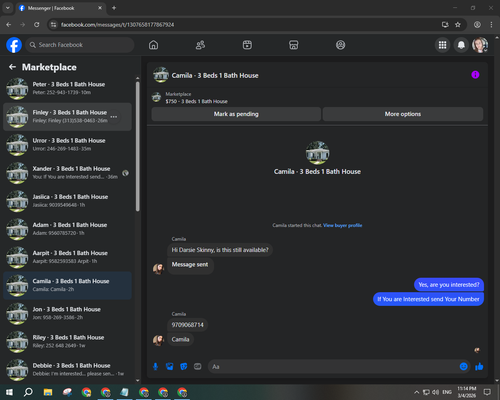The height and width of the screenshot is (400, 500).
Task: Click the voice clip microphone icon
Action: (x=155, y=367)
